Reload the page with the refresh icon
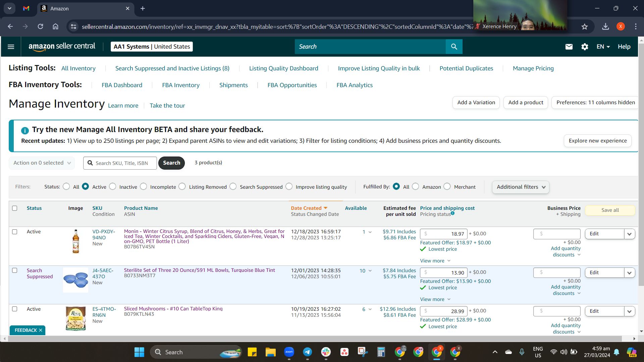Image resolution: width=644 pixels, height=362 pixels. (x=40, y=26)
